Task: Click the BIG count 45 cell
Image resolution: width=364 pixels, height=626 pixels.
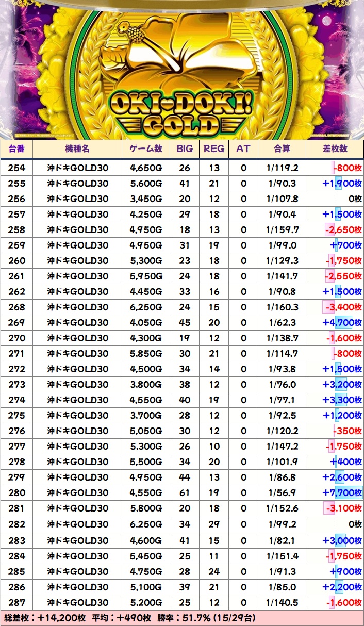Action: tap(185, 323)
